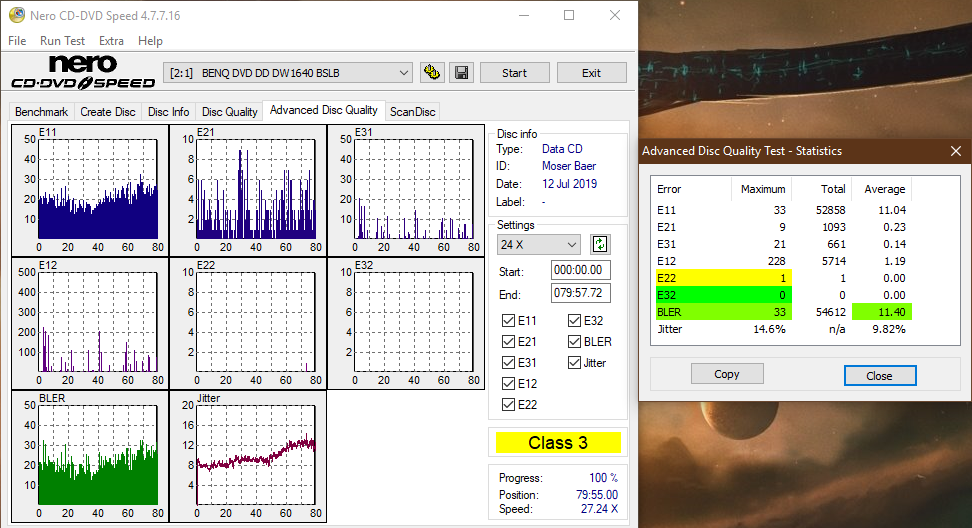The image size is (972, 528).
Task: Click the '12 Jul 2019' date value
Action: pyautogui.click(x=569, y=184)
